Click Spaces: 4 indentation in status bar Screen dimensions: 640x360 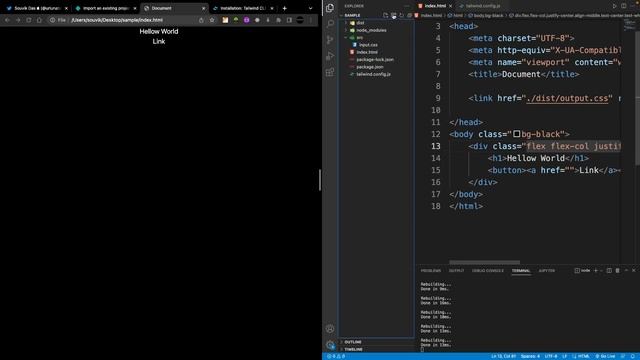click(530, 356)
